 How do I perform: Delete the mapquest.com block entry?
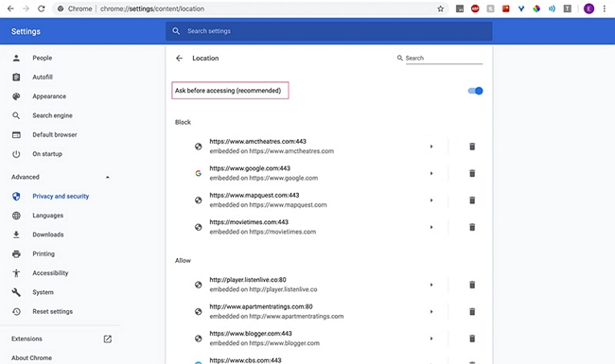[x=472, y=200]
